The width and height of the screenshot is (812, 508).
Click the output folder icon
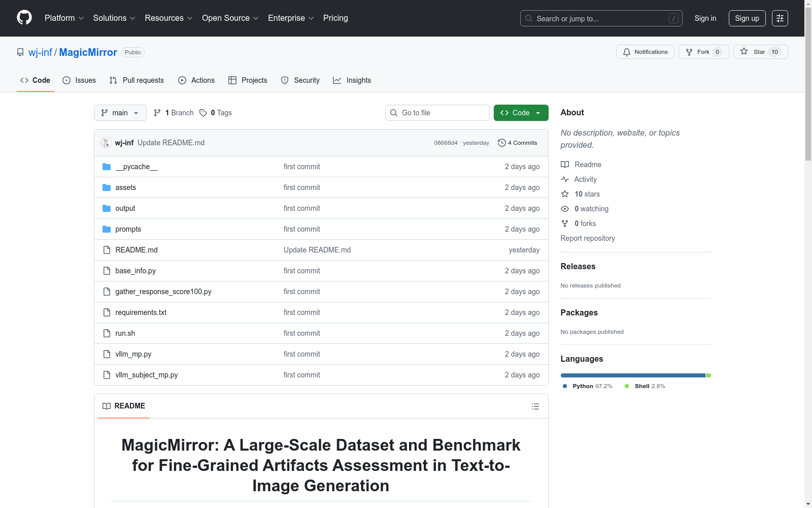(107, 208)
